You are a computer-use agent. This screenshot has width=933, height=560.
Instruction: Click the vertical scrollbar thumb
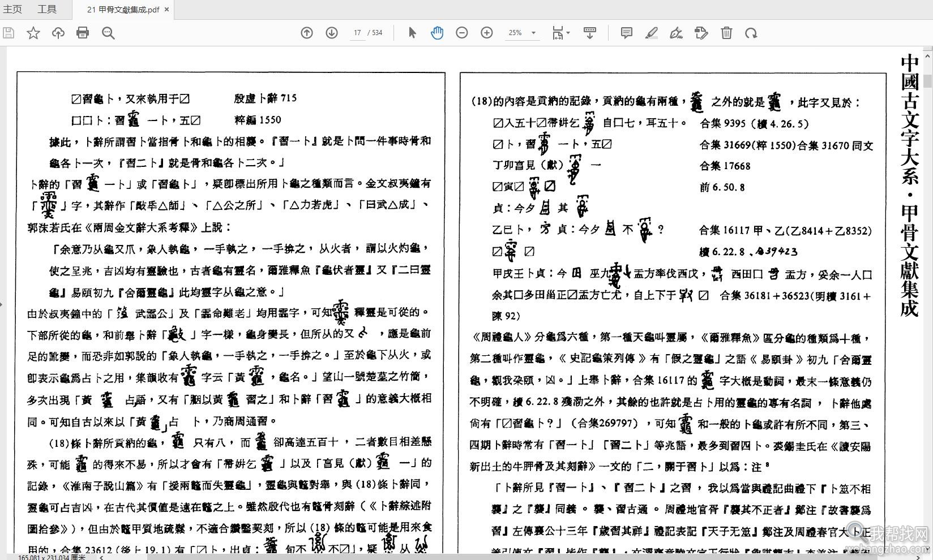pyautogui.click(x=927, y=81)
